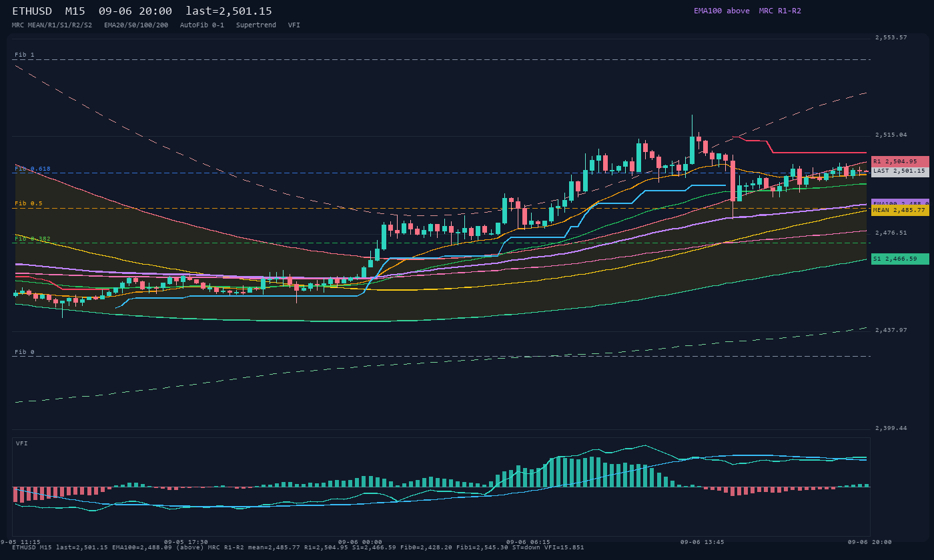Image resolution: width=934 pixels, height=560 pixels.
Task: Click the 'Fib 0' level label
Action: click(24, 352)
